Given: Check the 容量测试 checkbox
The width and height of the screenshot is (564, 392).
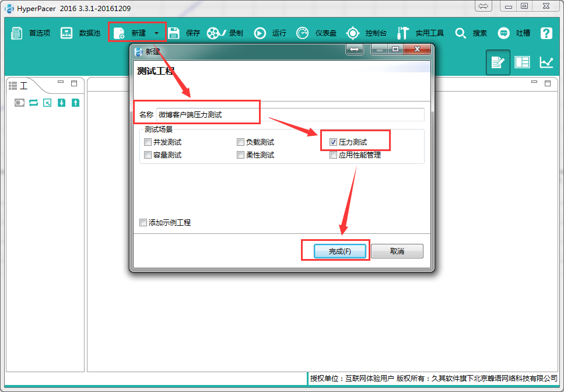Looking at the screenshot, I should pos(148,155).
